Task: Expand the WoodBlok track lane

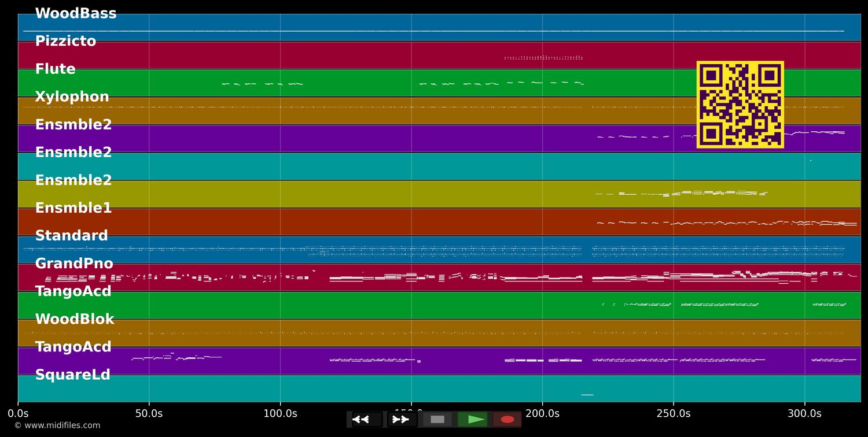Action: coord(75,318)
